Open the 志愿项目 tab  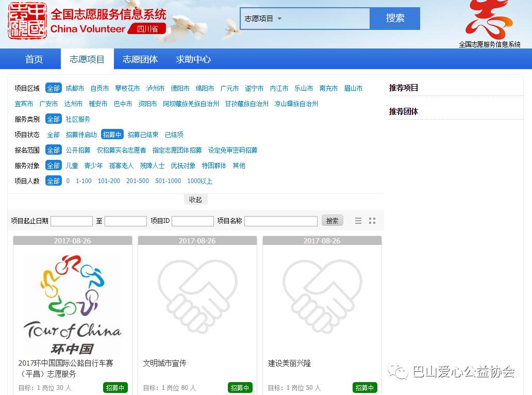pyautogui.click(x=87, y=59)
